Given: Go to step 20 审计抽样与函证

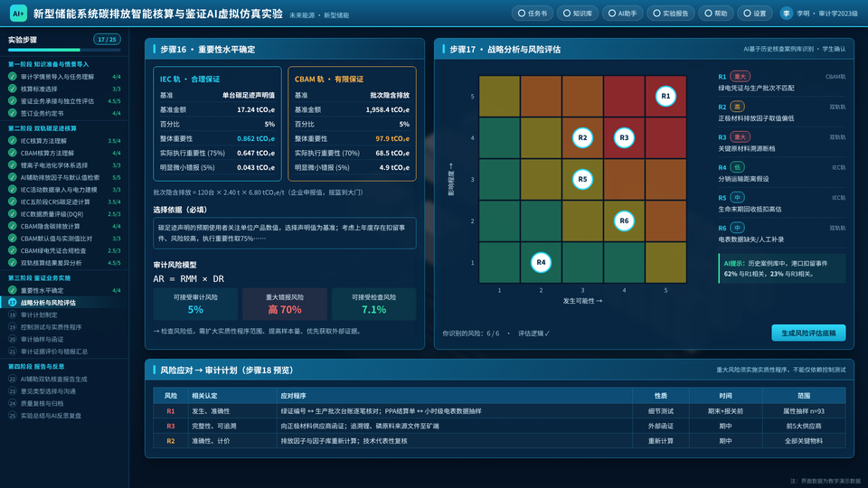Looking at the screenshot, I should [64, 339].
